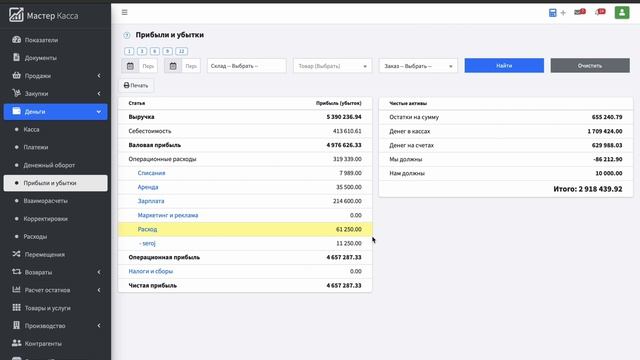
Task: Click the Закупки cart icon
Action: pyautogui.click(x=16, y=93)
